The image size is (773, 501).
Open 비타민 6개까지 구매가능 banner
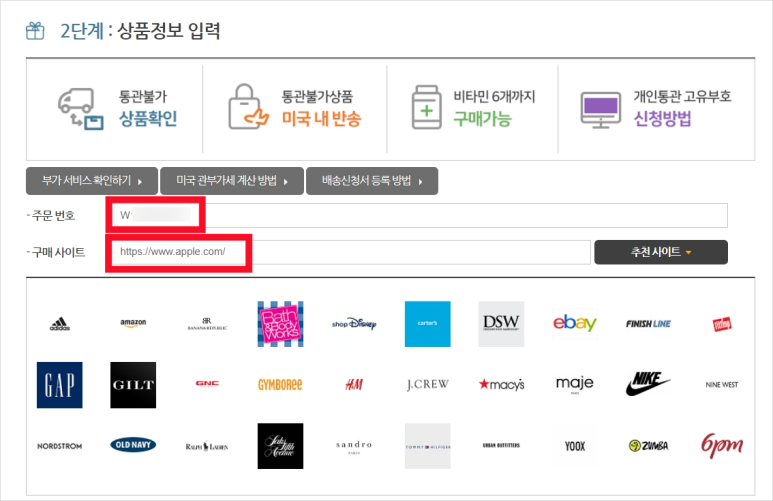(x=473, y=108)
